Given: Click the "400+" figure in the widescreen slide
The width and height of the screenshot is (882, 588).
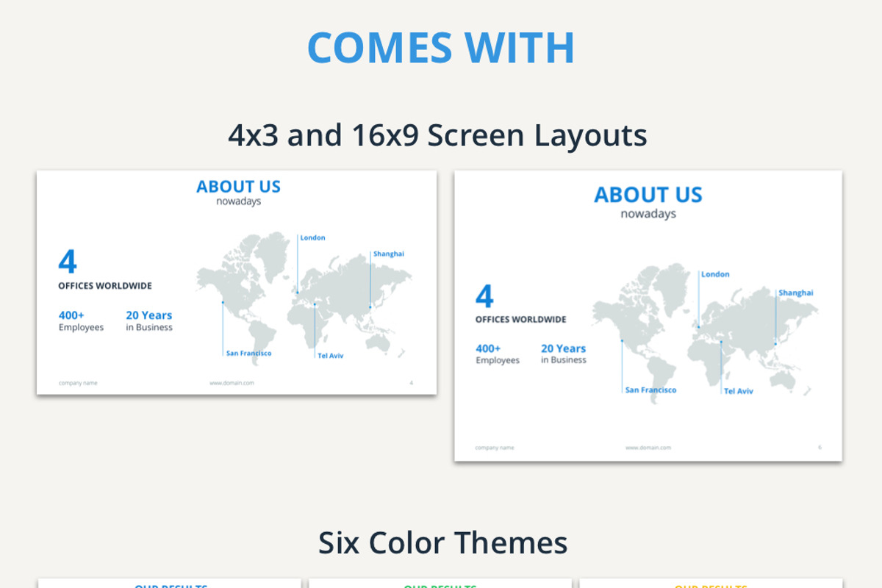Looking at the screenshot, I should (x=71, y=315).
